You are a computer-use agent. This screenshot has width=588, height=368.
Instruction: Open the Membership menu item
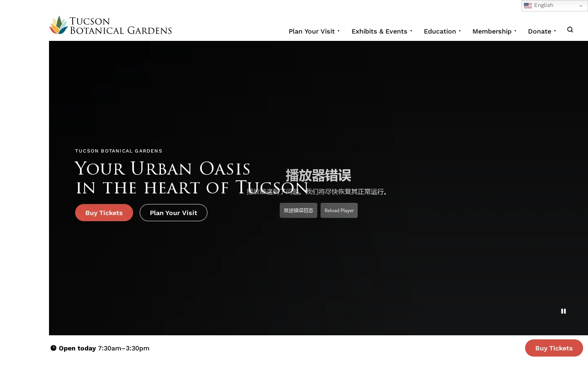click(x=492, y=31)
